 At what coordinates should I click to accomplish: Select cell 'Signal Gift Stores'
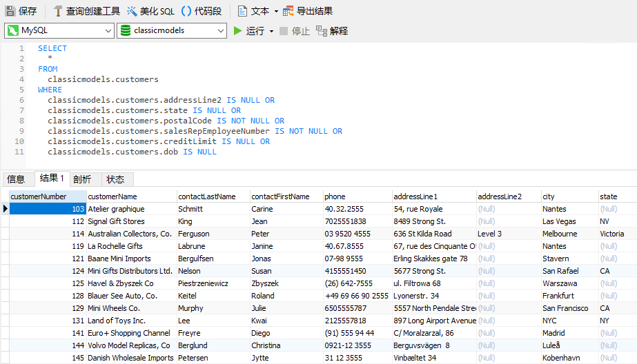click(x=132, y=221)
